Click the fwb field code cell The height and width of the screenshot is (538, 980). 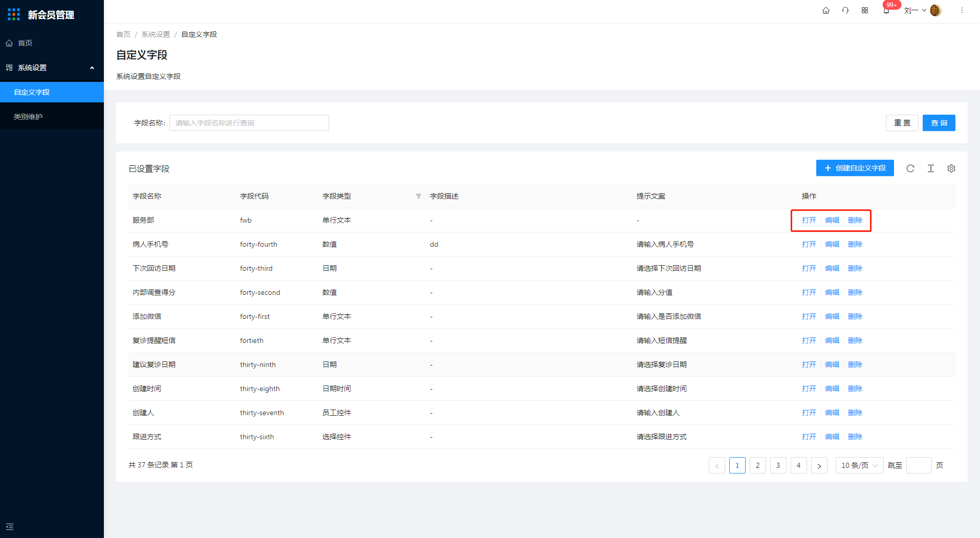[246, 220]
